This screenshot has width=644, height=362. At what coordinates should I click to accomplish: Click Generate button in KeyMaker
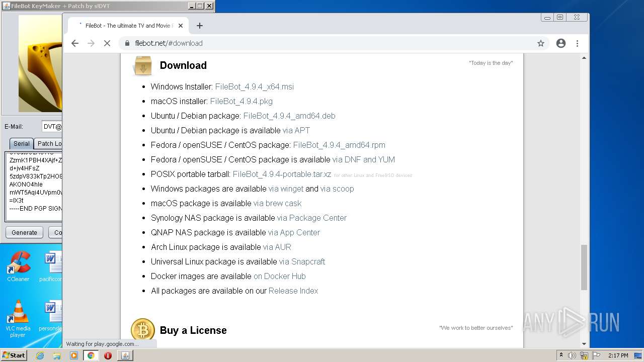pyautogui.click(x=25, y=232)
